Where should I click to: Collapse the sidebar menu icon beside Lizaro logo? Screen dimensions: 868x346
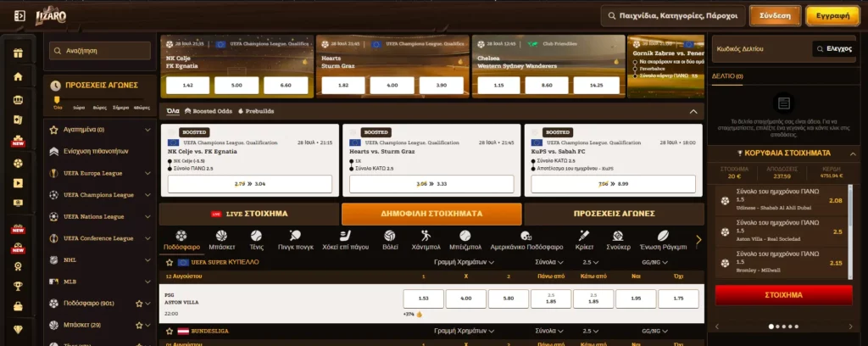coord(19,16)
